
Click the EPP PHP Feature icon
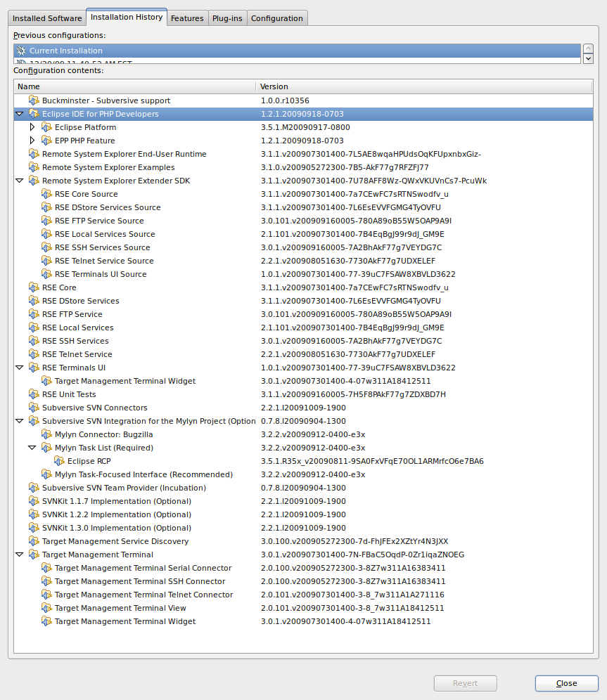point(46,141)
